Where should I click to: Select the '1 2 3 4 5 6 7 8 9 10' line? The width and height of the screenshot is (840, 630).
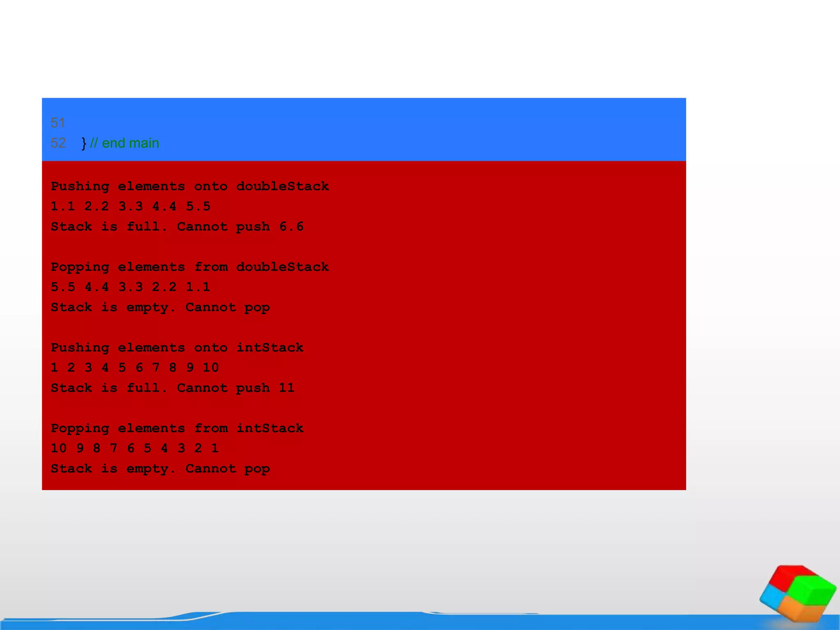[135, 367]
